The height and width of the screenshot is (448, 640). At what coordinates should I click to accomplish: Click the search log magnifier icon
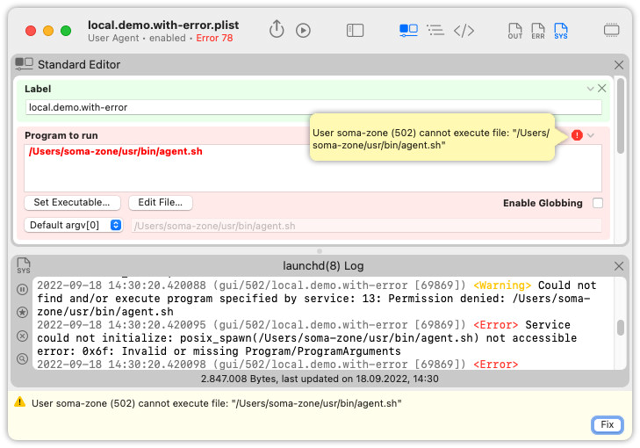(22, 359)
